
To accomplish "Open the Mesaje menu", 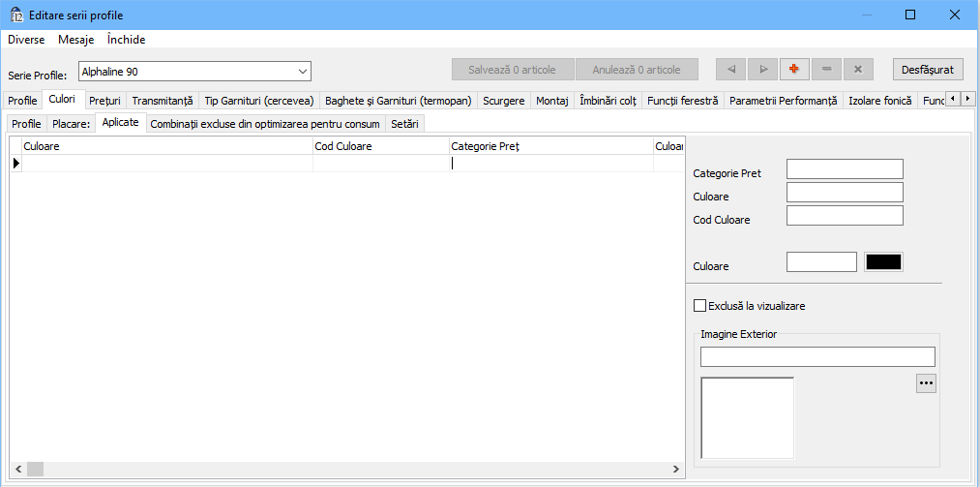I will [75, 40].
